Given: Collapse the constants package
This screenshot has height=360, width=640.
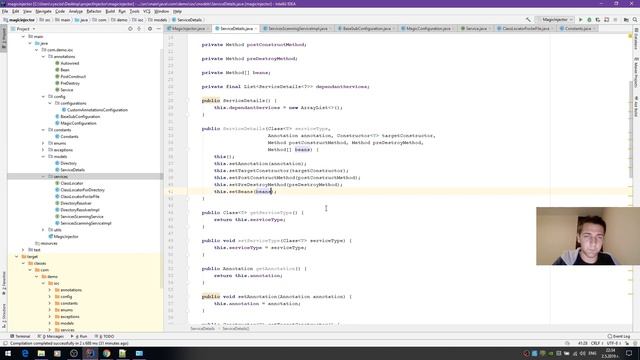Looking at the screenshot, I should (43, 130).
